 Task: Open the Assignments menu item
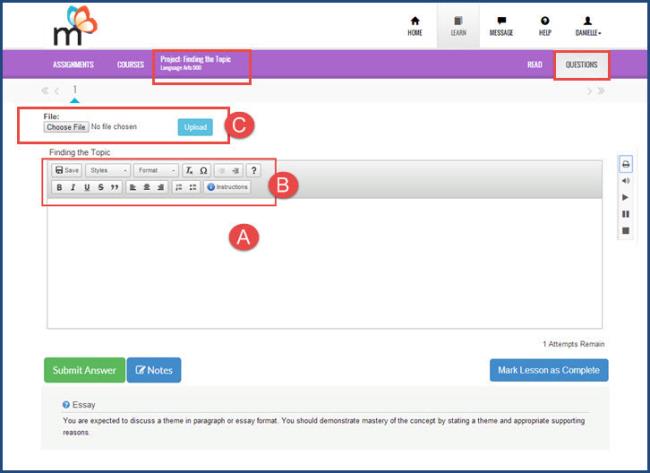pyautogui.click(x=73, y=65)
